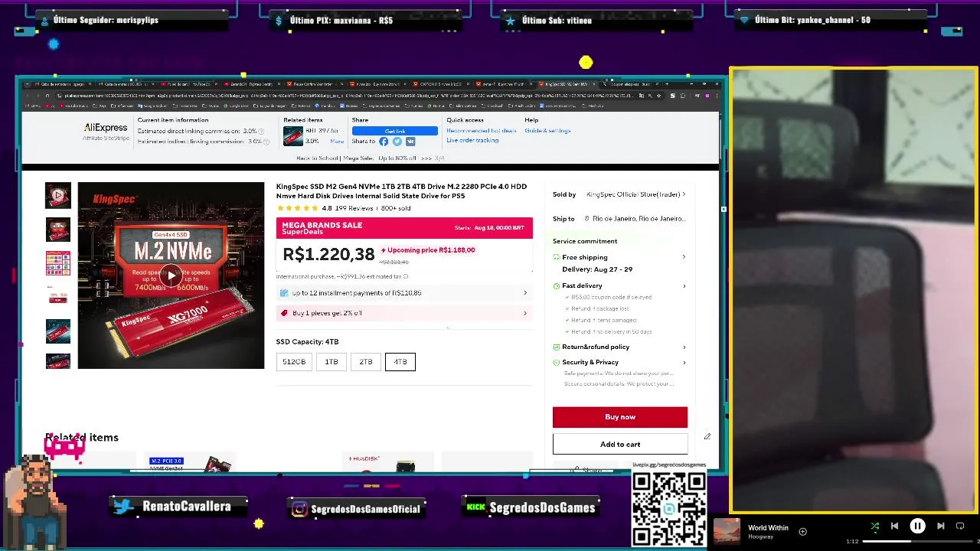The height and width of the screenshot is (551, 980).
Task: Select the second product gallery thumbnail
Action: pyautogui.click(x=58, y=230)
